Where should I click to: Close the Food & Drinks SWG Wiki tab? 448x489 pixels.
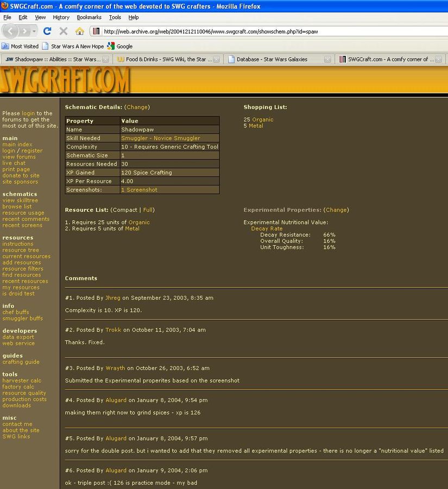coord(217,59)
